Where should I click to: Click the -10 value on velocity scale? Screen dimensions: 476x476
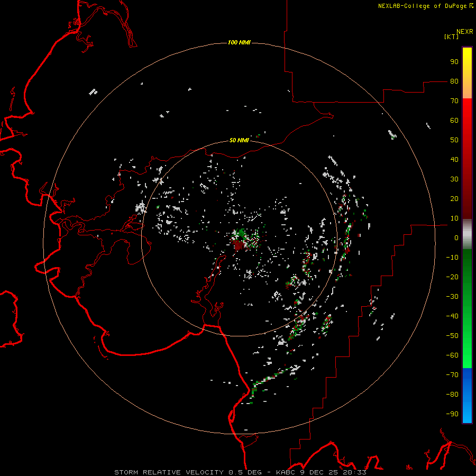452,258
